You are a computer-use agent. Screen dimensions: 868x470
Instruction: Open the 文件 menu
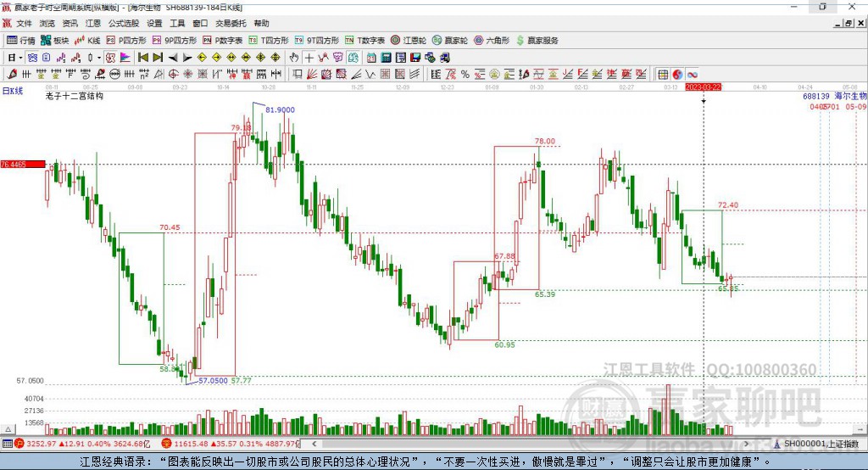click(24, 23)
